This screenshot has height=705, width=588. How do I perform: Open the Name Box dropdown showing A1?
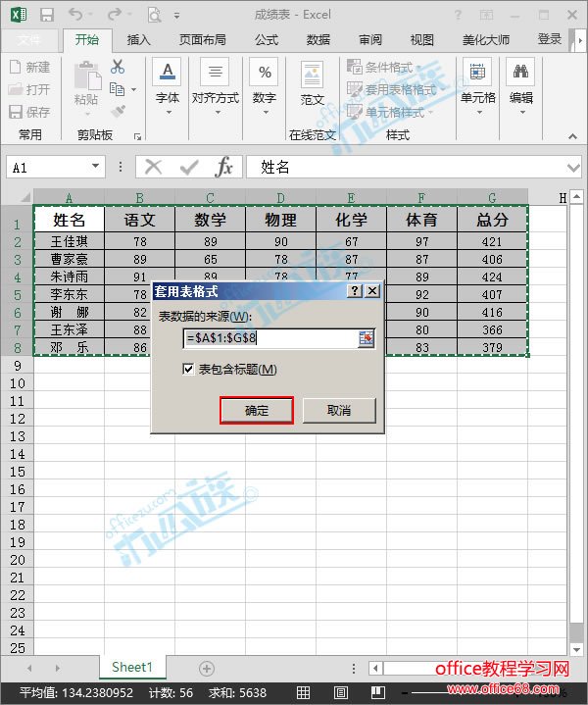pos(95,167)
